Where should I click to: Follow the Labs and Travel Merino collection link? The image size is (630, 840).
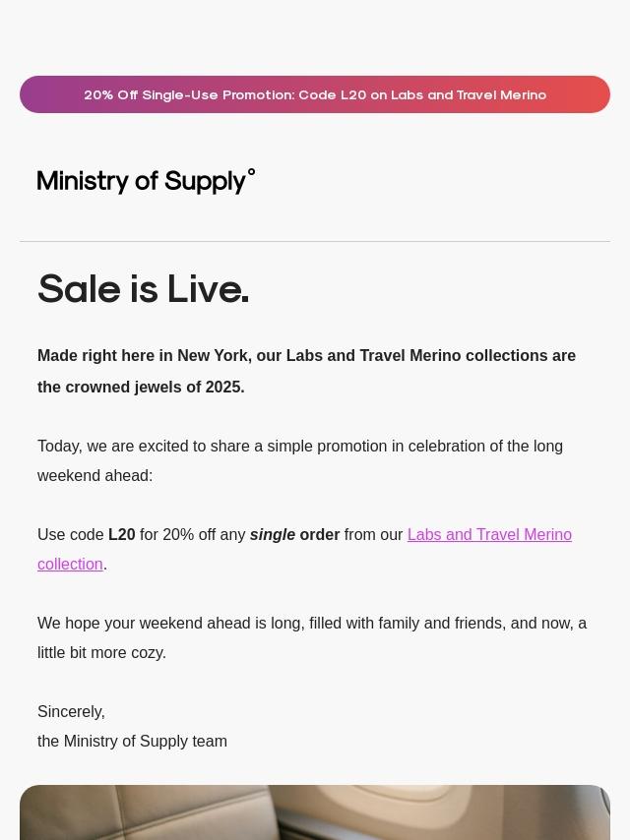tap(489, 535)
